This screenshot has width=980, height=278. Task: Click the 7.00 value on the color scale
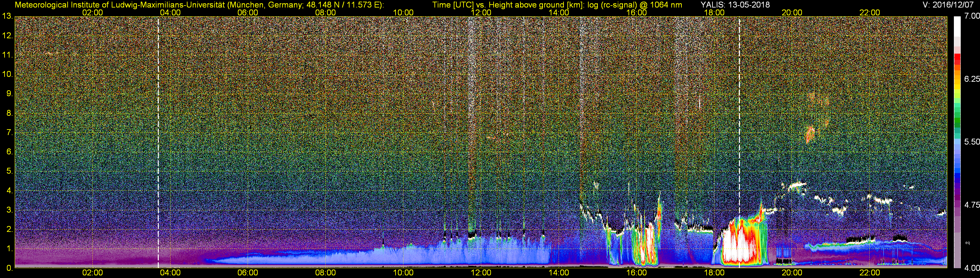click(972, 16)
